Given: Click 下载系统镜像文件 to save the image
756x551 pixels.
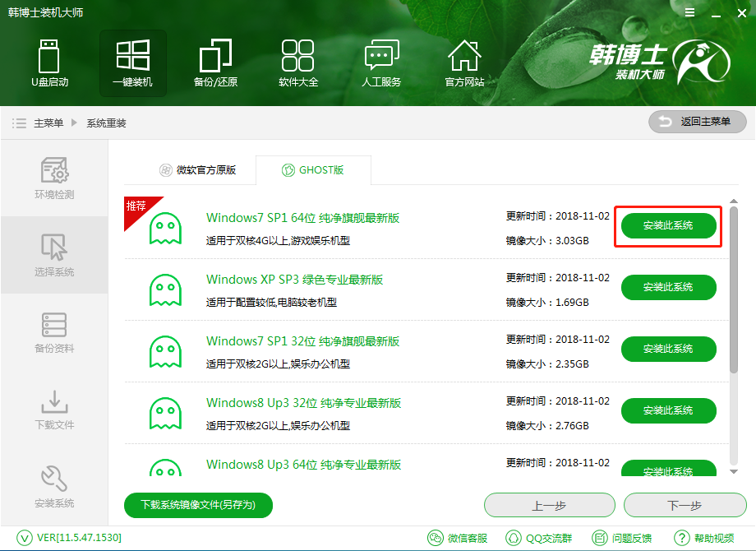Looking at the screenshot, I should (197, 505).
